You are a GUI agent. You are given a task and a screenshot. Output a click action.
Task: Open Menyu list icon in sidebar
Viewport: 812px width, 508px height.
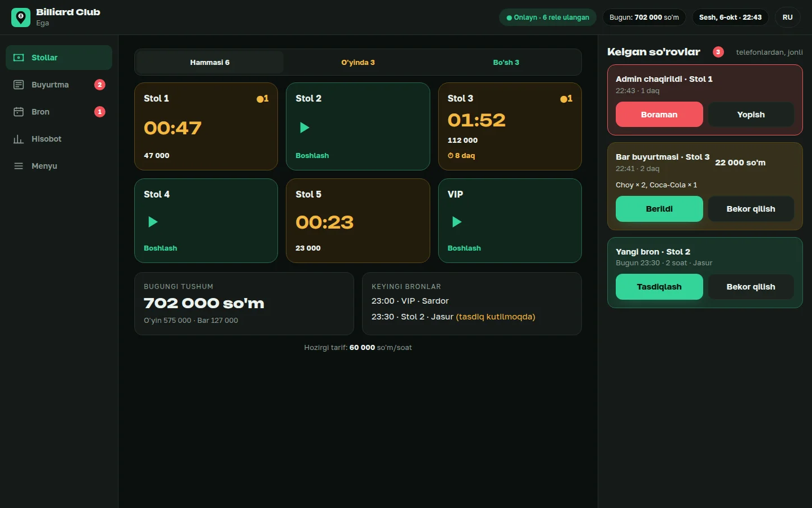(x=19, y=166)
